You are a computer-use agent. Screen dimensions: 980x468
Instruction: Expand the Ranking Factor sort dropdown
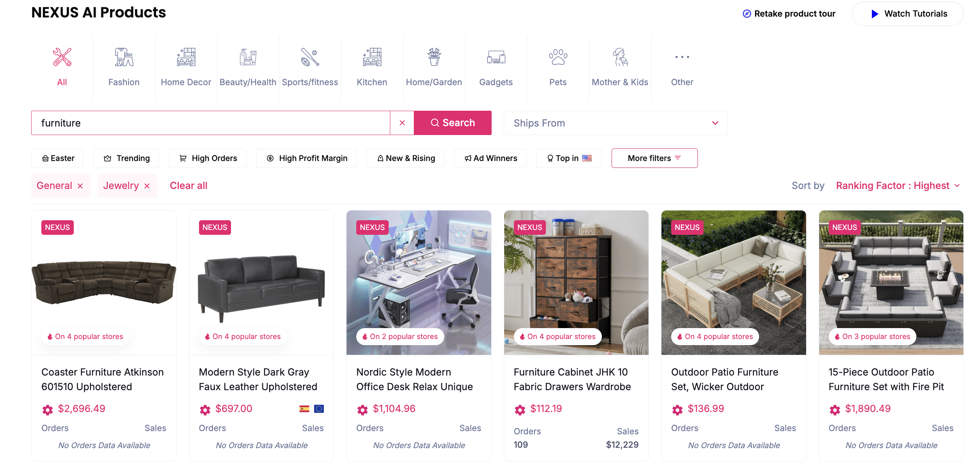pyautogui.click(x=898, y=186)
